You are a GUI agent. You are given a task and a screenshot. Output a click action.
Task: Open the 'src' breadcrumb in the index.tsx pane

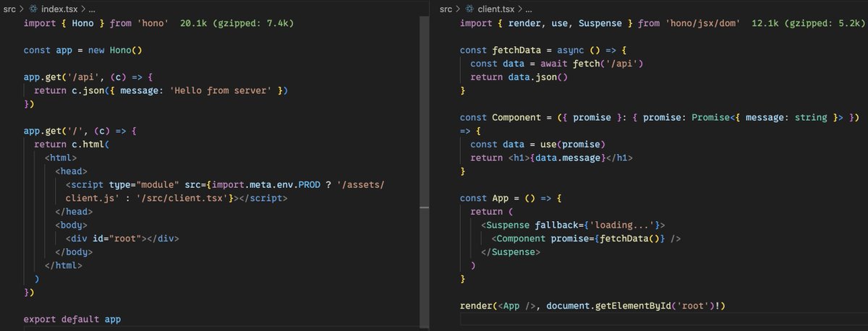coord(10,9)
